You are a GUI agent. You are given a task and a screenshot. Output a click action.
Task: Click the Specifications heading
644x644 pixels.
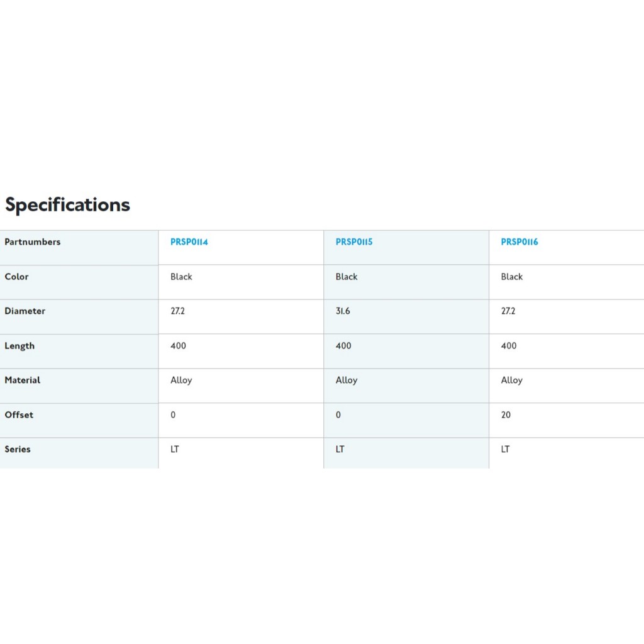point(67,205)
